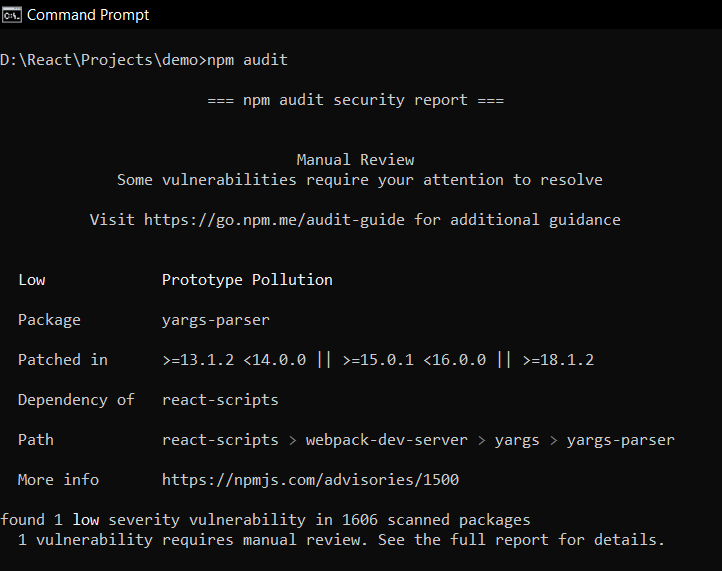Viewport: 722px width, 571px height.
Task: Click yargs-parser at end of Path row
Action: point(621,440)
